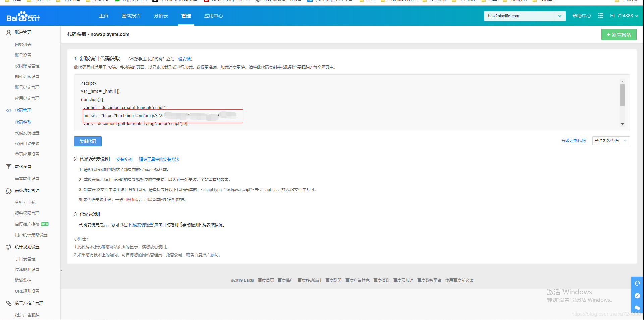Click the 账户管理 user icon
This screenshot has height=320, width=644.
(9, 33)
